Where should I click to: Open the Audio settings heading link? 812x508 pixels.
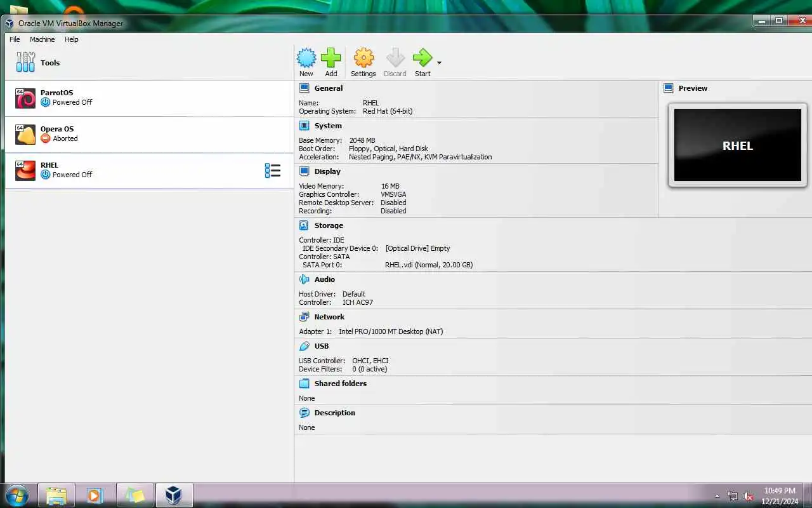[325, 279]
